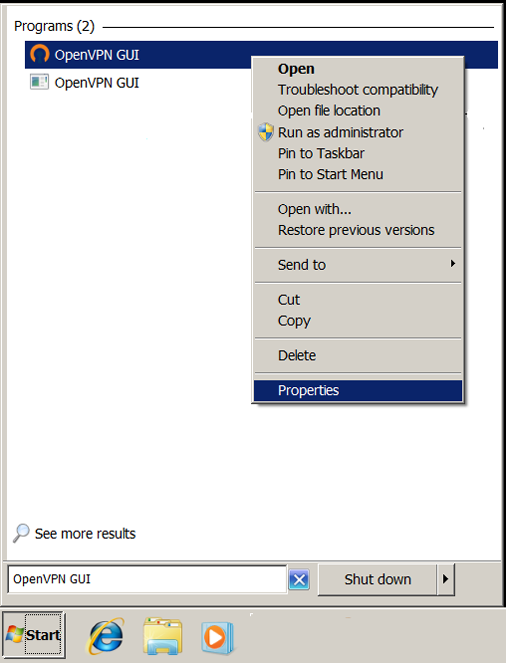The height and width of the screenshot is (663, 506).
Task: Open Internet Explorer from the taskbar
Action: [106, 636]
